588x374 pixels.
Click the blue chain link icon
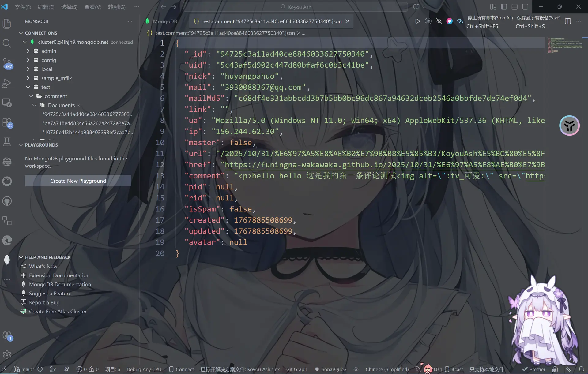click(460, 21)
